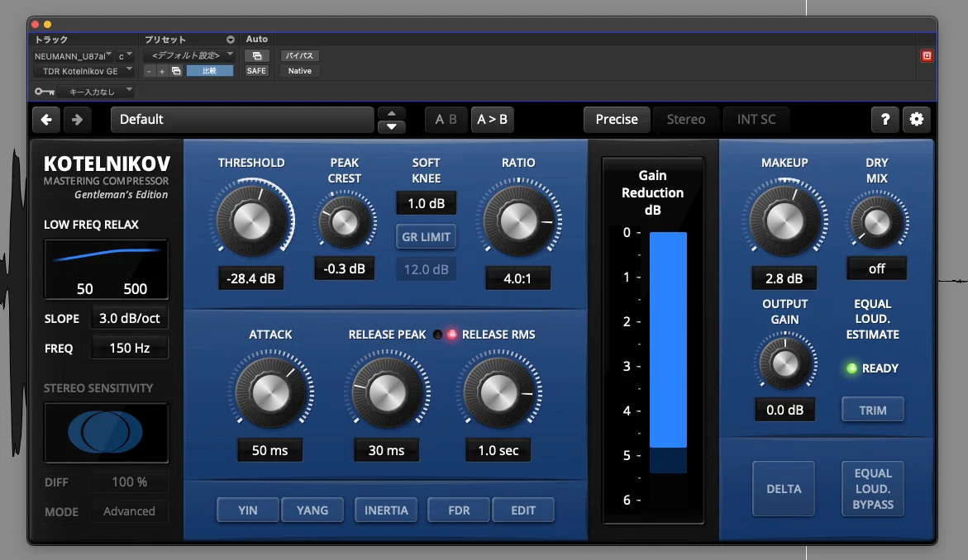
Task: Click the A > B copy button
Action: click(x=492, y=120)
